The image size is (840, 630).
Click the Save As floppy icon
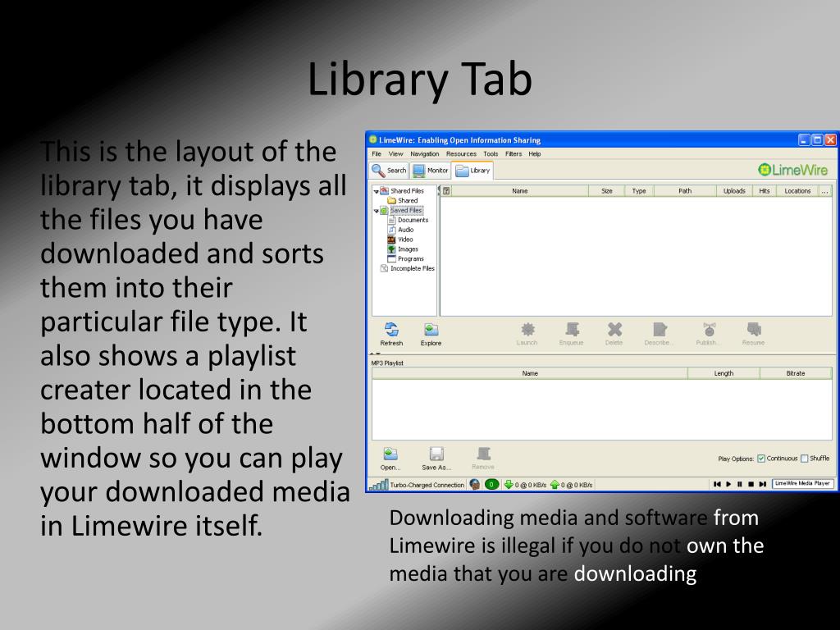(x=436, y=454)
